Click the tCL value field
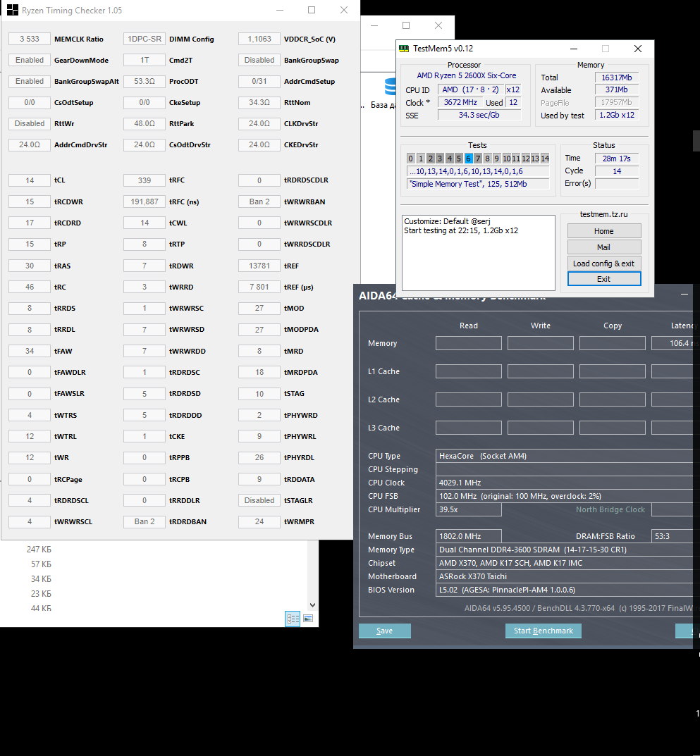Viewport: 700px width, 756px height. (x=30, y=180)
